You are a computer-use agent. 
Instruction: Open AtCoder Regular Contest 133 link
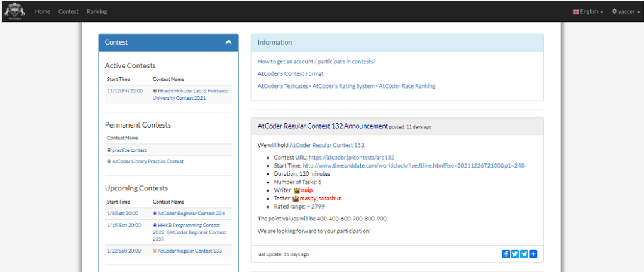[x=190, y=251]
